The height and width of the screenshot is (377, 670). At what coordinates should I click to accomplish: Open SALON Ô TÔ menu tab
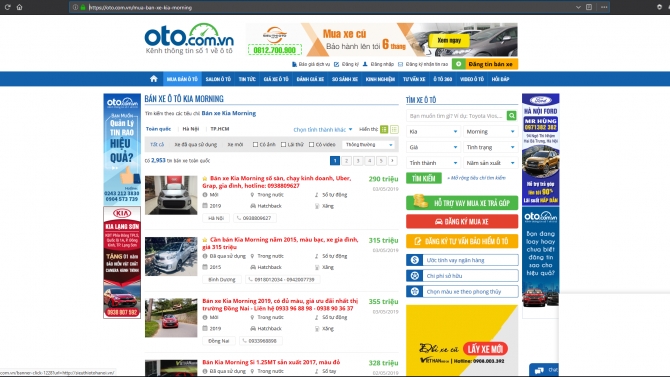[x=218, y=79]
